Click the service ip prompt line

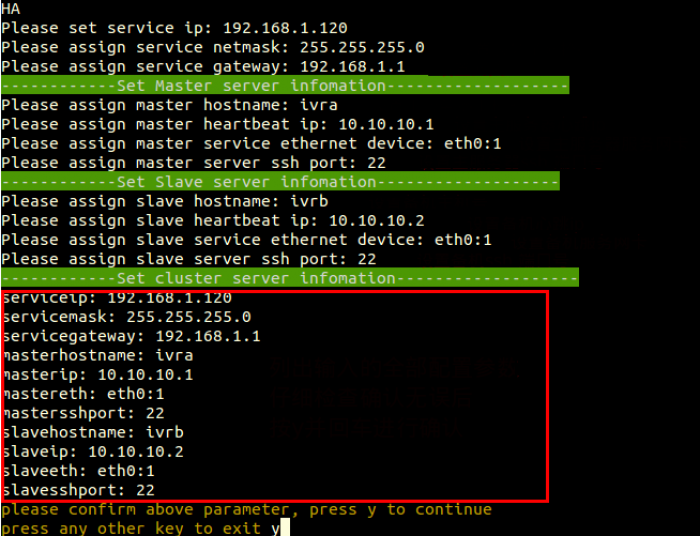pos(174,28)
